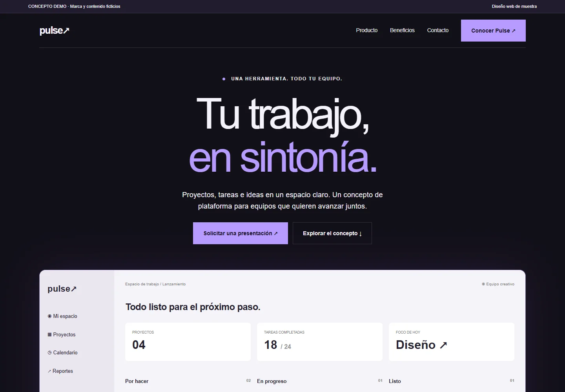Click the Foco de hoy Diseño card
Image resolution: width=565 pixels, height=392 pixels.
point(452,342)
